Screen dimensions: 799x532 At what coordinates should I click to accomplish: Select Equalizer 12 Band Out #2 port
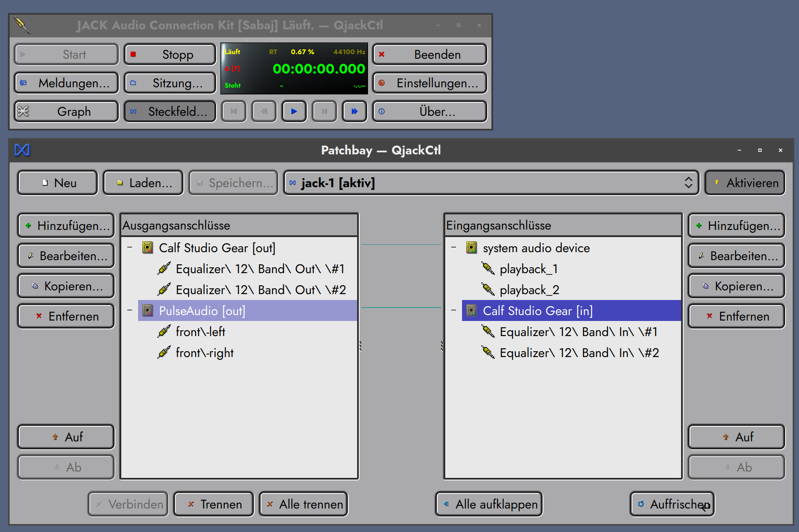coord(260,290)
